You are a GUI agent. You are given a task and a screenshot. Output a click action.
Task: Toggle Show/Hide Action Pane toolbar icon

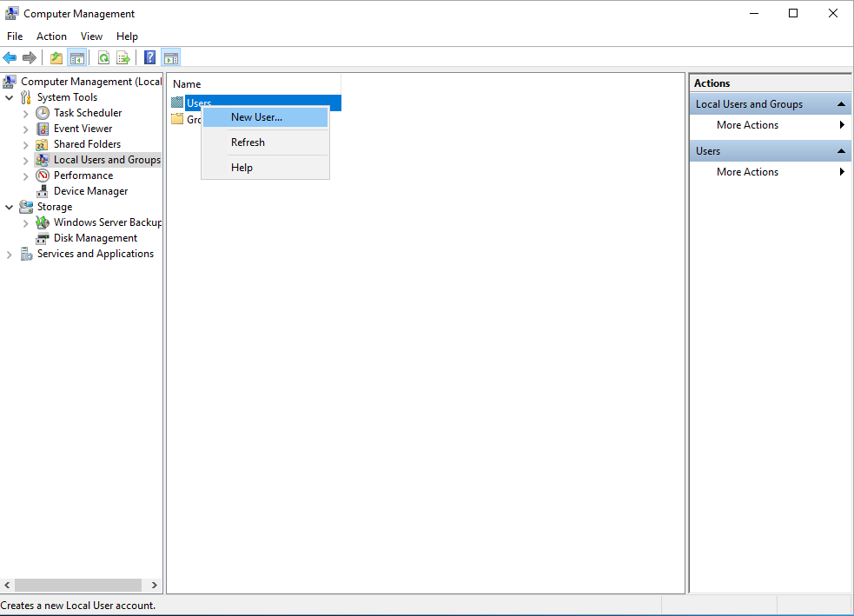click(171, 57)
